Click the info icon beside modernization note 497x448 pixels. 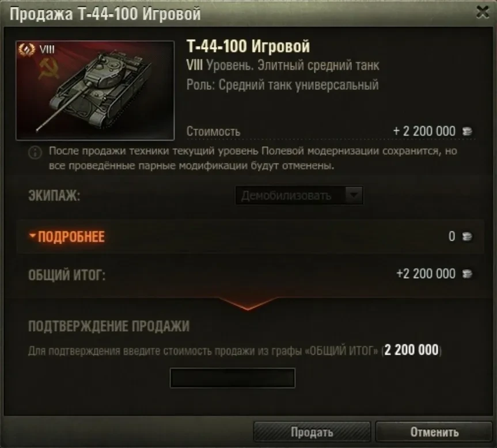[35, 153]
